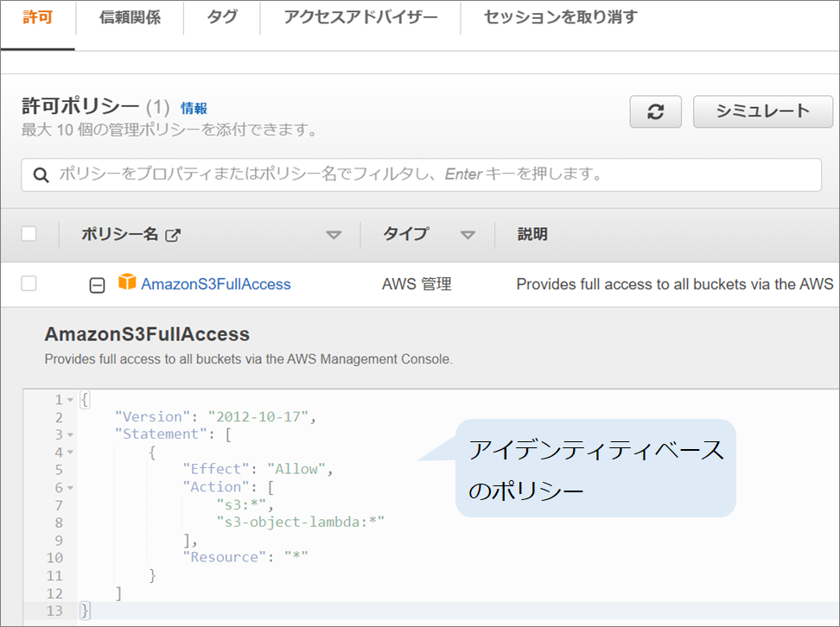
Task: Click the external link icon beside ポリシー名
Action: pos(173,235)
